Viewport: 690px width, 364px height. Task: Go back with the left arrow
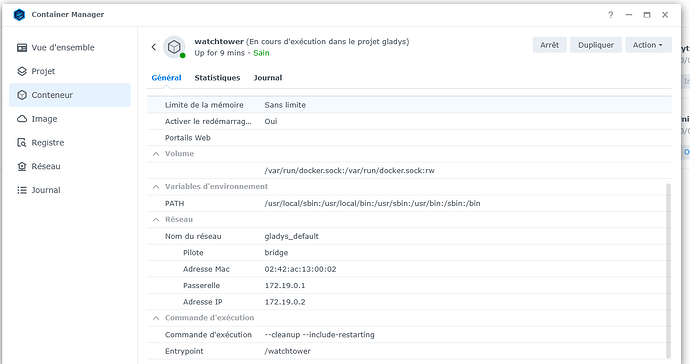(x=154, y=47)
